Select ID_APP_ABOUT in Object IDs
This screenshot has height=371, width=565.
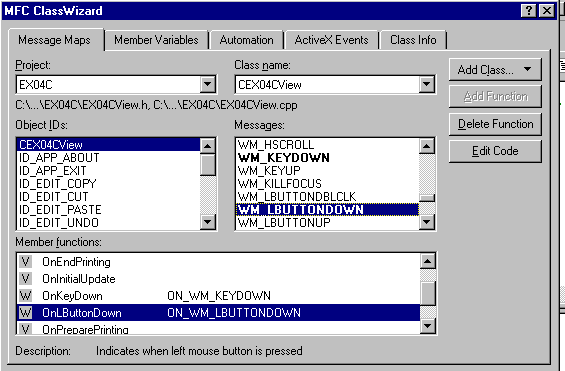pyautogui.click(x=108, y=158)
